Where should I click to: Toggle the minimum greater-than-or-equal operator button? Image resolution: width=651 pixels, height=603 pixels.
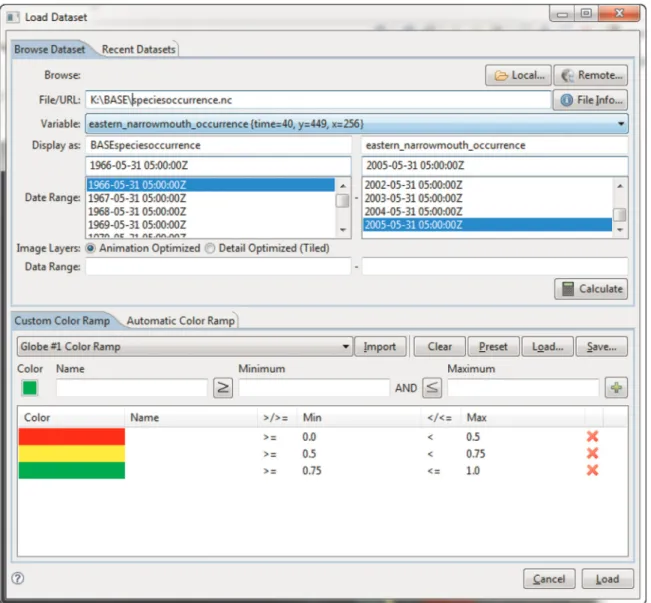[x=223, y=388]
